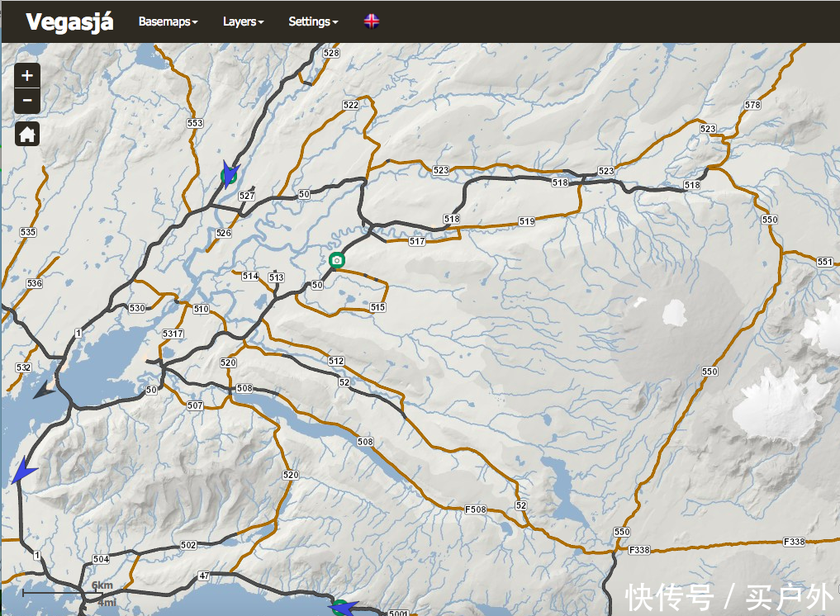Expand the Basemaps dropdown
The image size is (840, 616).
168,21
